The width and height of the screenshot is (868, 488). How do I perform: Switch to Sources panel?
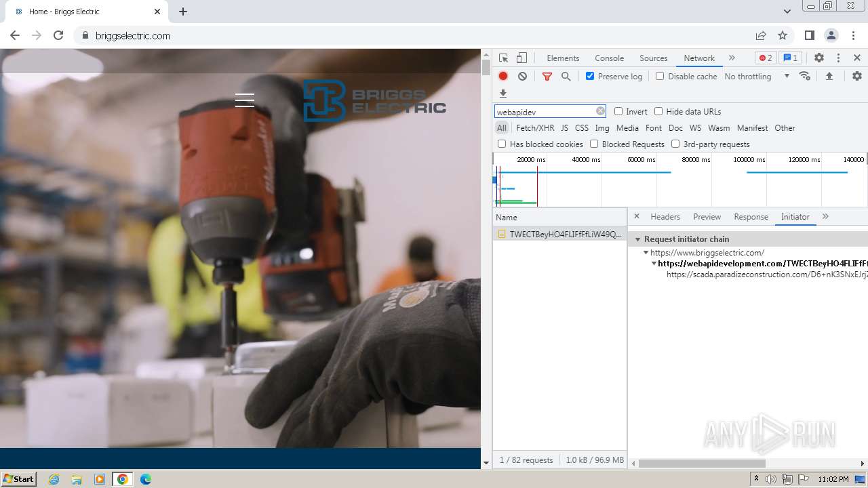coord(654,58)
